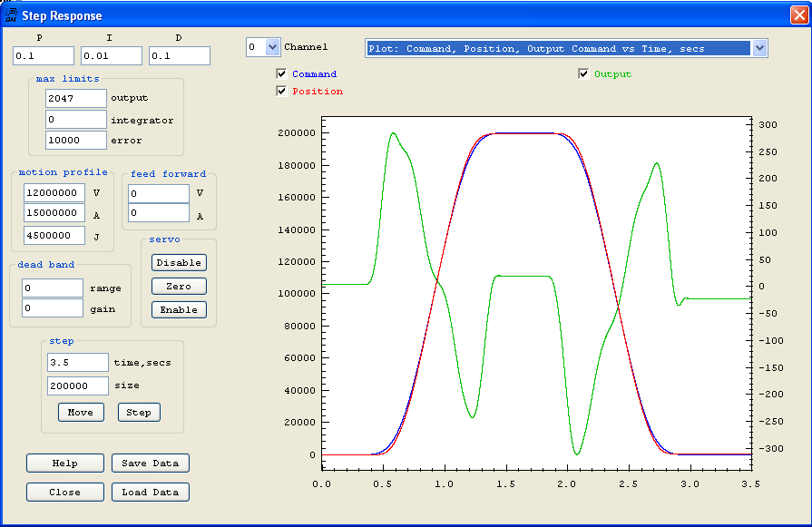The width and height of the screenshot is (812, 527).
Task: Click the Move button
Action: click(x=80, y=412)
